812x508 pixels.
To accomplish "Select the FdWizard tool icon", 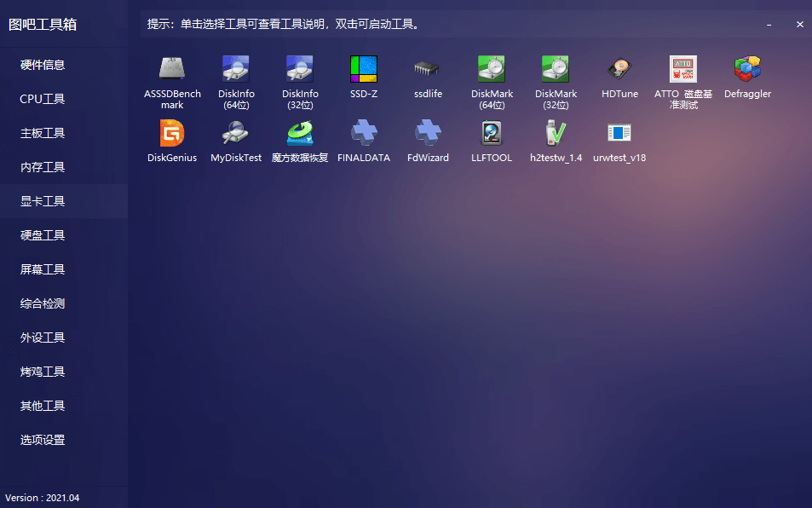I will tap(428, 133).
